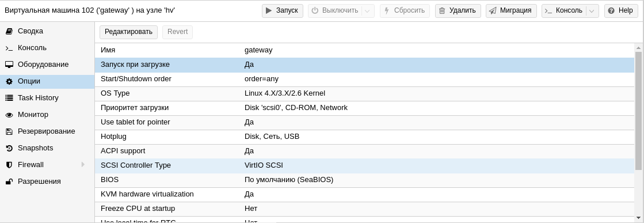Open the Консоль terminal icon in sidebar

[x=9, y=48]
